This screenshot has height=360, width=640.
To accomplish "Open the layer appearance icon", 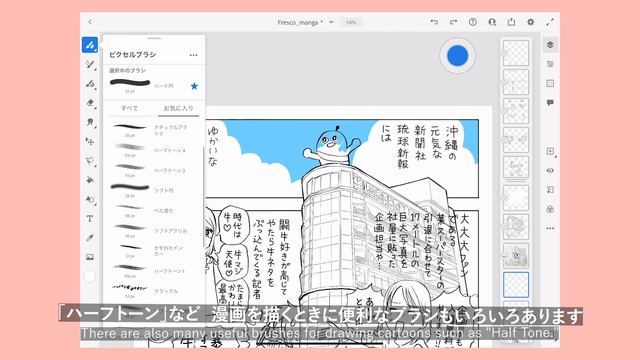I will pyautogui.click(x=550, y=209).
